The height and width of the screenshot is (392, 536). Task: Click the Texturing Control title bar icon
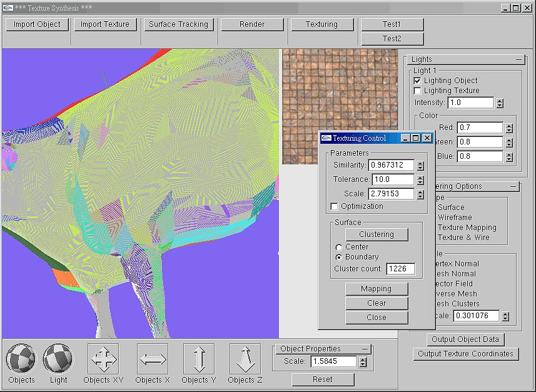point(326,138)
